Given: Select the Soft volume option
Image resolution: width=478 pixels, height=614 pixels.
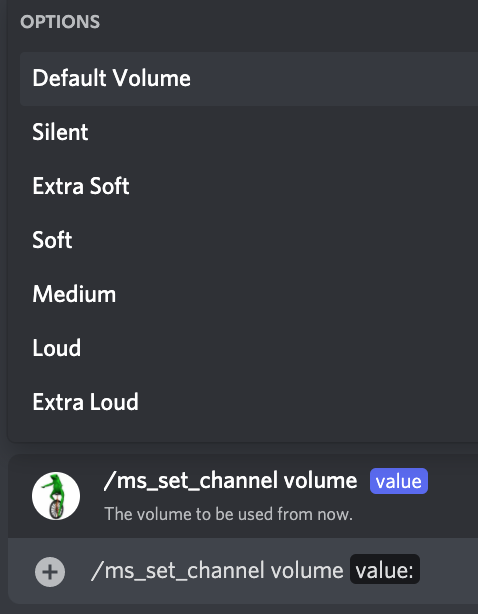Looking at the screenshot, I should click(249, 240).
